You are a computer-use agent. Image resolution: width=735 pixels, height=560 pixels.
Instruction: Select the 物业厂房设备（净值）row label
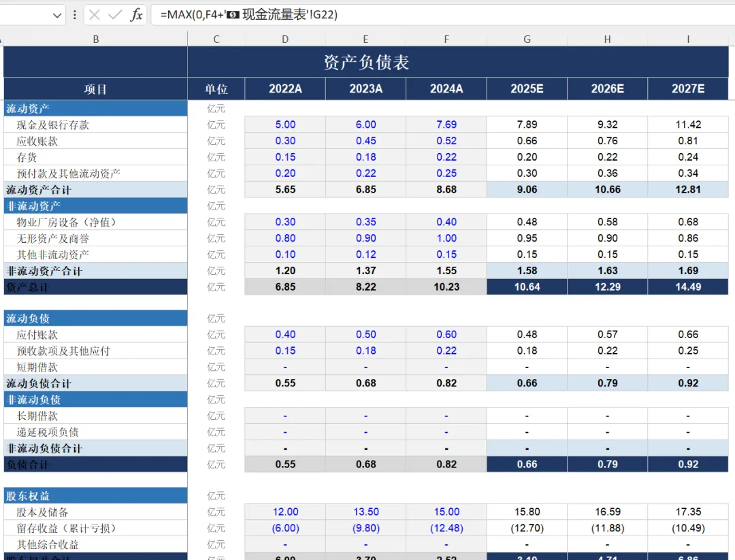point(96,222)
